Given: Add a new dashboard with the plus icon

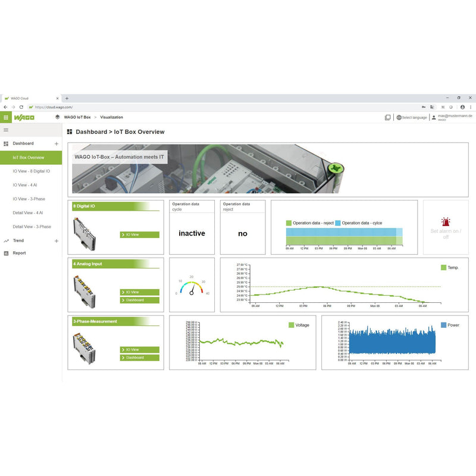Looking at the screenshot, I should [57, 143].
